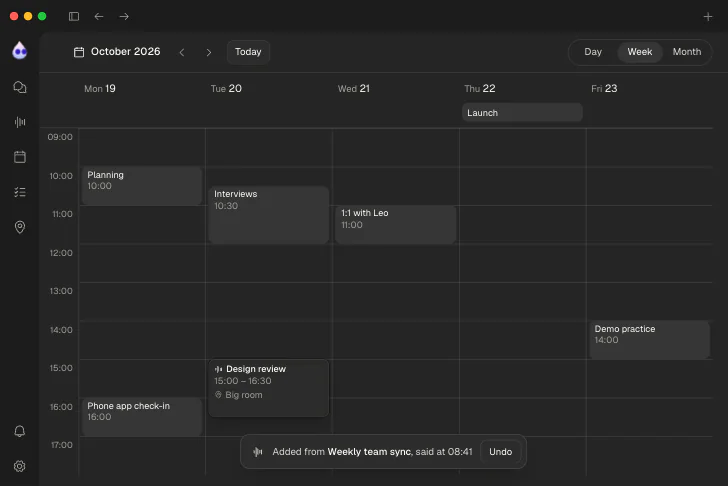Screen dimensions: 728x486
Task: Click the 17:00 time label
Action: point(61,445)
